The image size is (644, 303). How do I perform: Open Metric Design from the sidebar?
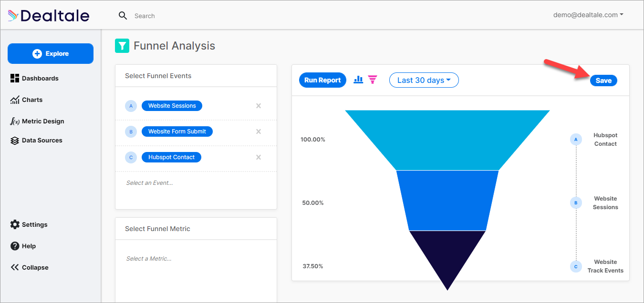(37, 121)
